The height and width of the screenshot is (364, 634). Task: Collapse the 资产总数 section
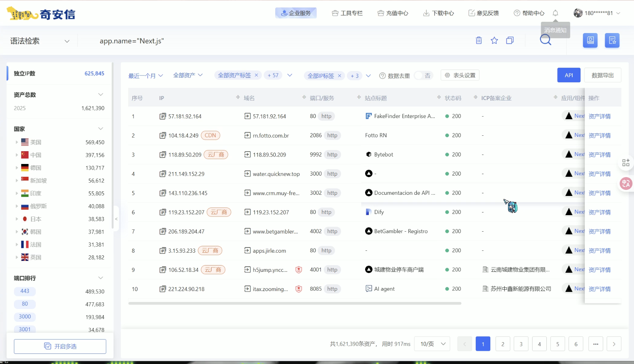point(100,94)
